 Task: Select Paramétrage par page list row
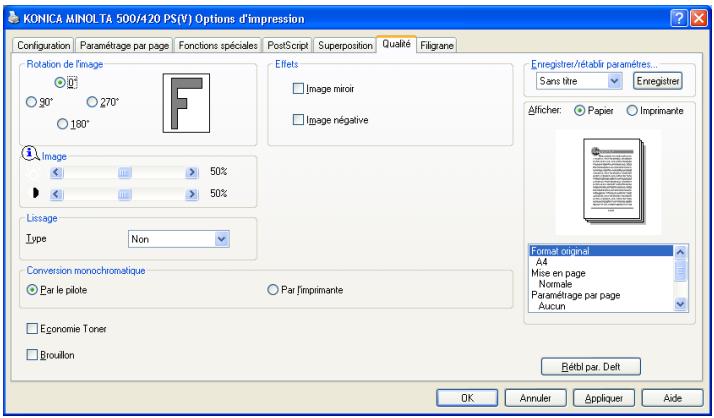pos(601,295)
